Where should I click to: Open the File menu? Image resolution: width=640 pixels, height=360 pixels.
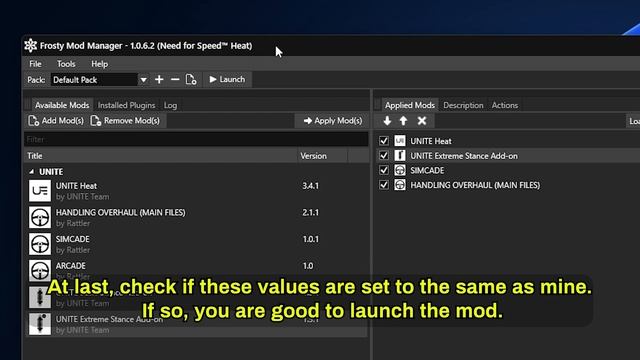(35, 64)
